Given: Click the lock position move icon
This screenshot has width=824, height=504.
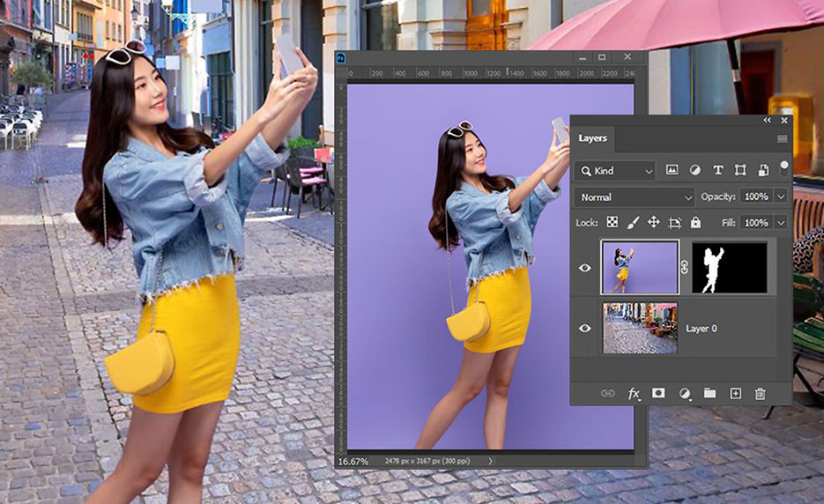Looking at the screenshot, I should pos(654,223).
